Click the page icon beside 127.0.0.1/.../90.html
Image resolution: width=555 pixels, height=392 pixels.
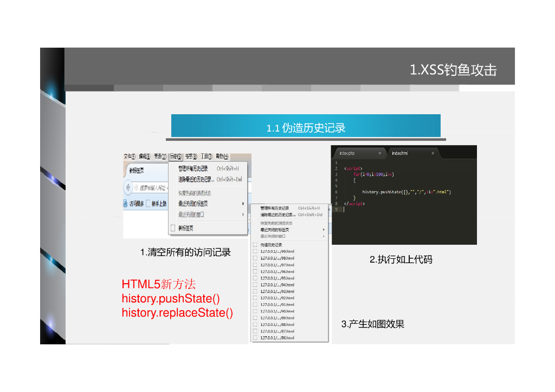[x=255, y=311]
